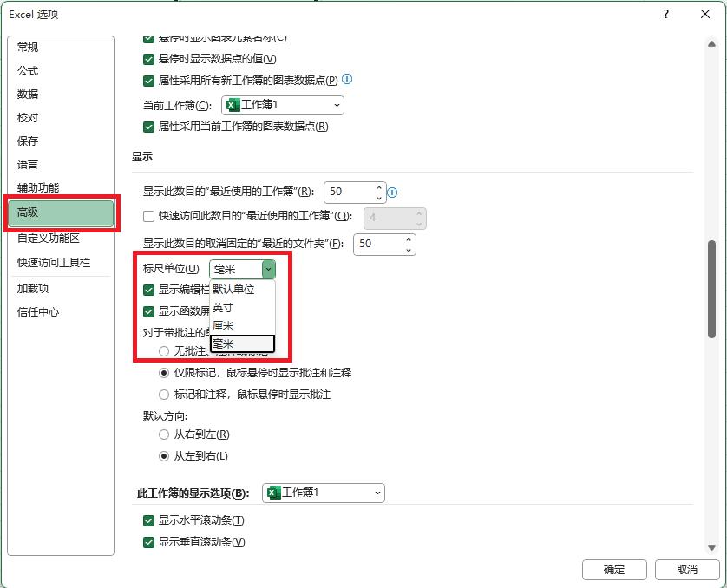The image size is (727, 588).
Task: Click the 确定 button to confirm
Action: pyautogui.click(x=613, y=570)
